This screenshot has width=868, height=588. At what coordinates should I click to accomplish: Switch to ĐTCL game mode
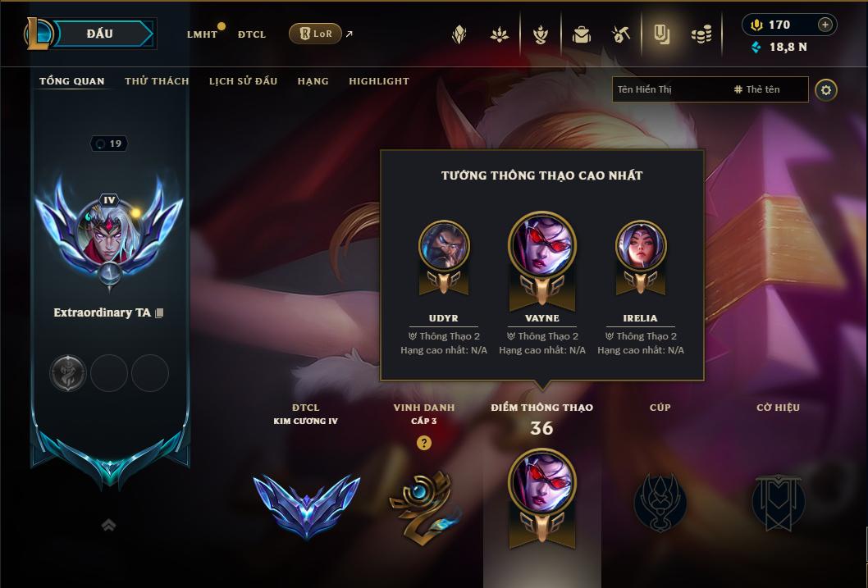tap(252, 34)
